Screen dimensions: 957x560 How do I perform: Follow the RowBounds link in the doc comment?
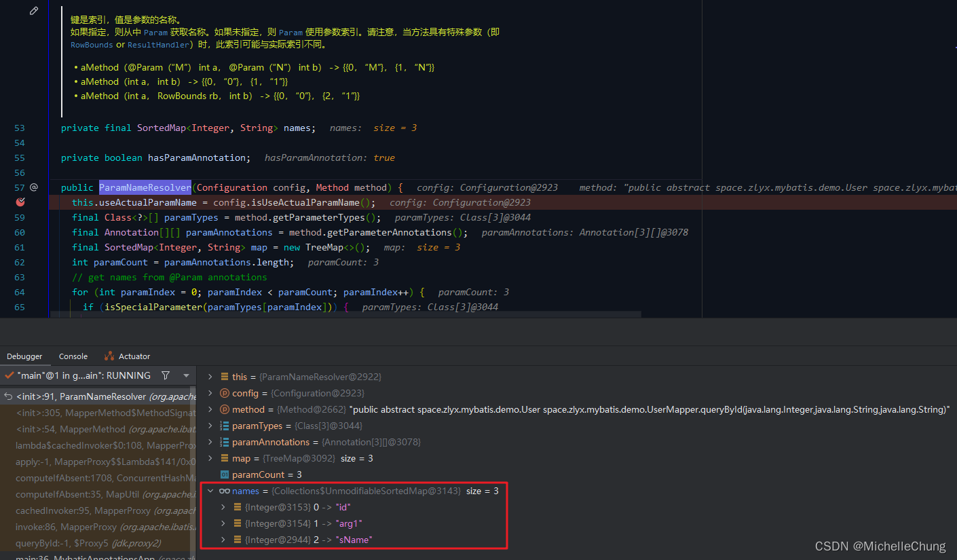(92, 45)
